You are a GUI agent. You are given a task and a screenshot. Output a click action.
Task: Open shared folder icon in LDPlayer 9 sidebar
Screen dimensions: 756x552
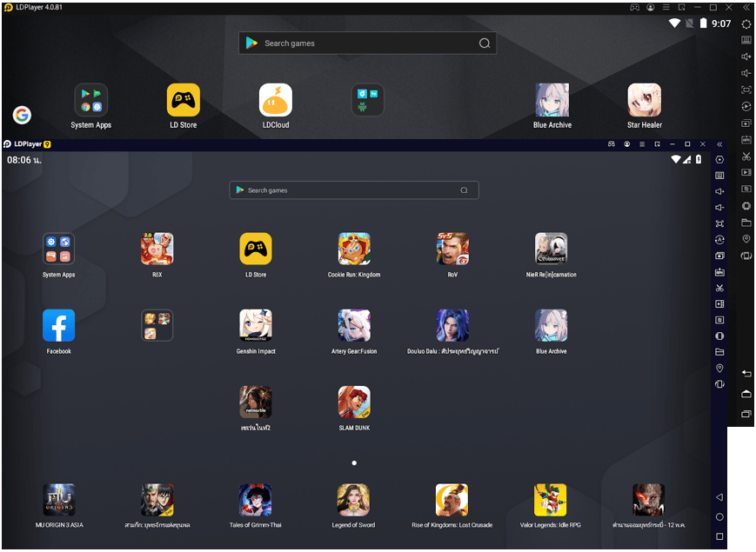coord(719,351)
